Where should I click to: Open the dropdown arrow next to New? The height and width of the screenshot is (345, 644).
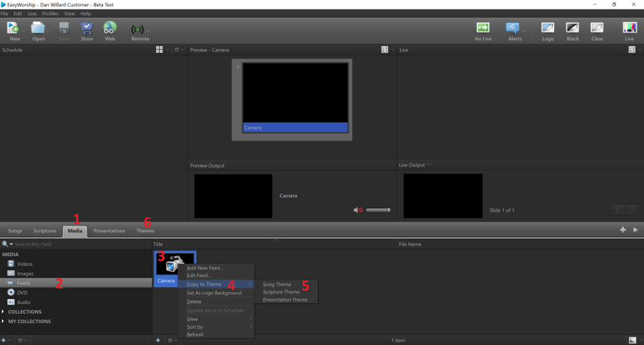pos(23,31)
